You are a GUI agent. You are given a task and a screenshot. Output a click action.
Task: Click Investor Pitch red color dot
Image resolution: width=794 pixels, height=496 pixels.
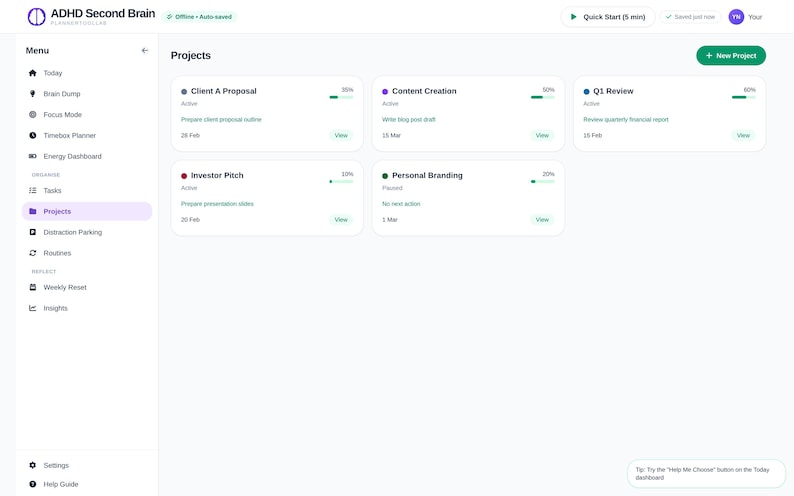(x=184, y=176)
